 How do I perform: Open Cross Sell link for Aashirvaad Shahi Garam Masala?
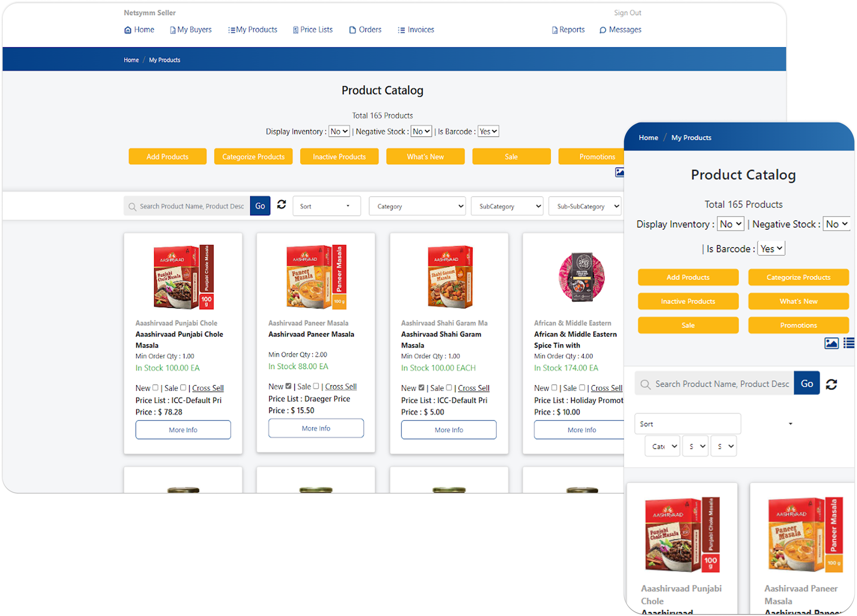(474, 388)
